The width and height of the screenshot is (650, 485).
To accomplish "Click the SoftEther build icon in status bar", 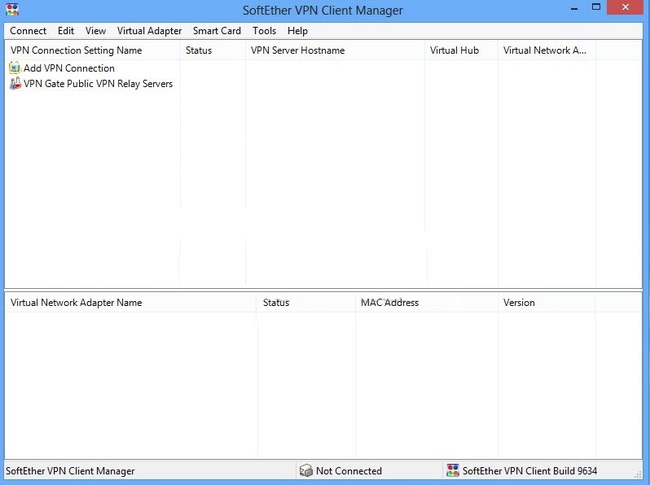I will (453, 470).
